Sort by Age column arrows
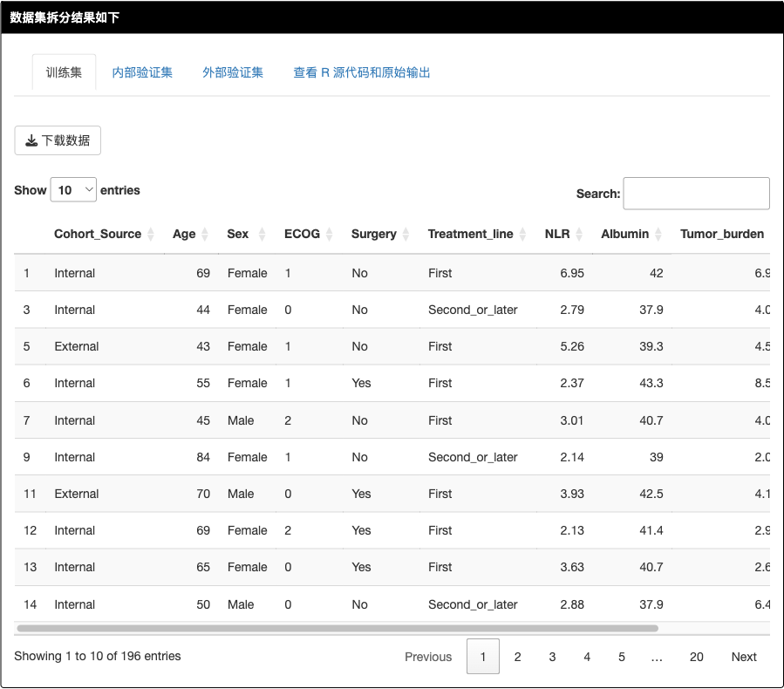This screenshot has height=689, width=784. click(204, 234)
